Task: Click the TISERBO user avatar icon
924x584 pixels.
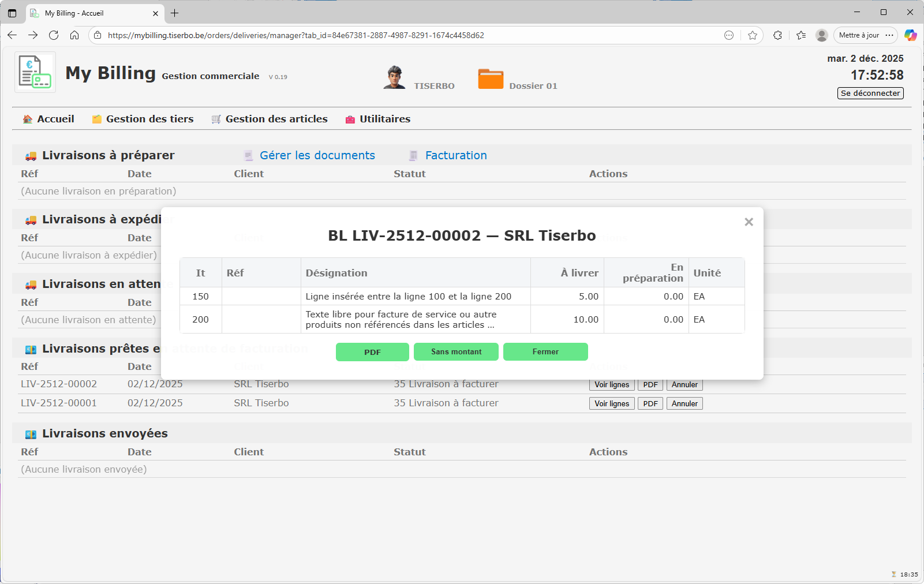Action: pos(394,77)
